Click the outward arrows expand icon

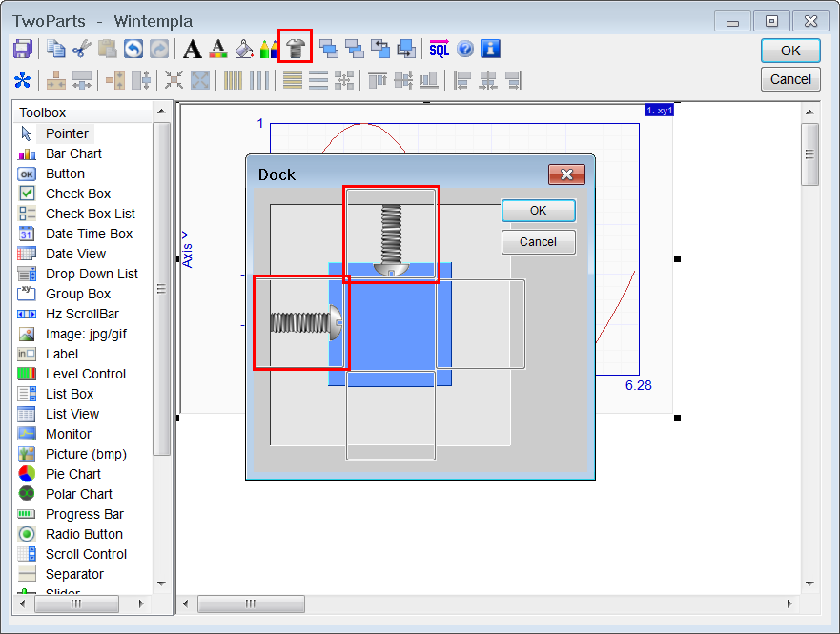(x=200, y=80)
